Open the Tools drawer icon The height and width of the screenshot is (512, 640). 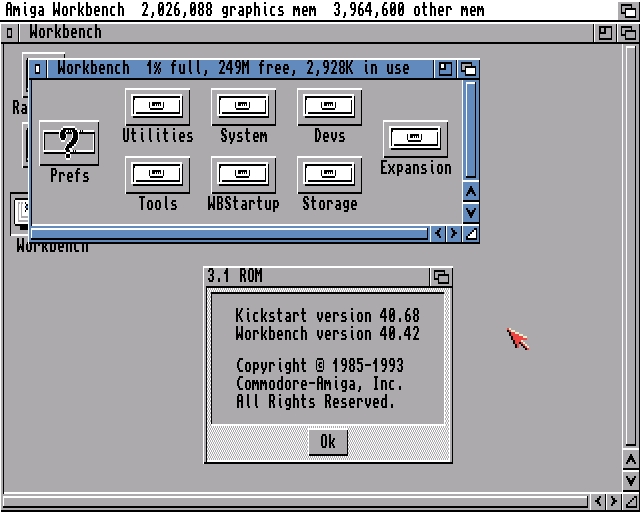pos(158,175)
